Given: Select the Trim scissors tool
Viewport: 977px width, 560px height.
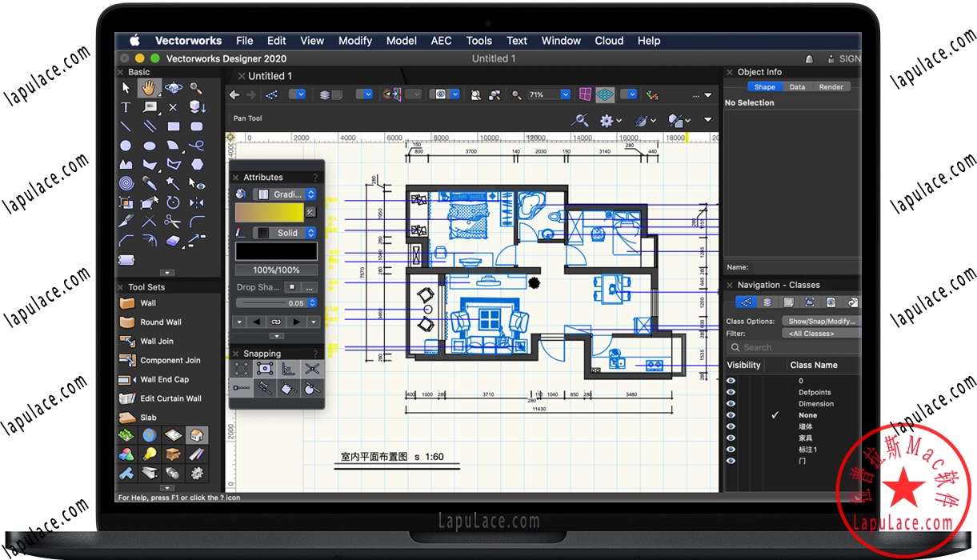Looking at the screenshot, I should click(x=173, y=222).
